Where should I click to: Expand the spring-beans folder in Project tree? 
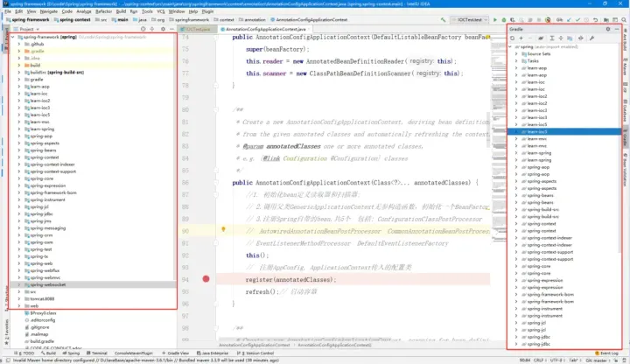(19, 150)
